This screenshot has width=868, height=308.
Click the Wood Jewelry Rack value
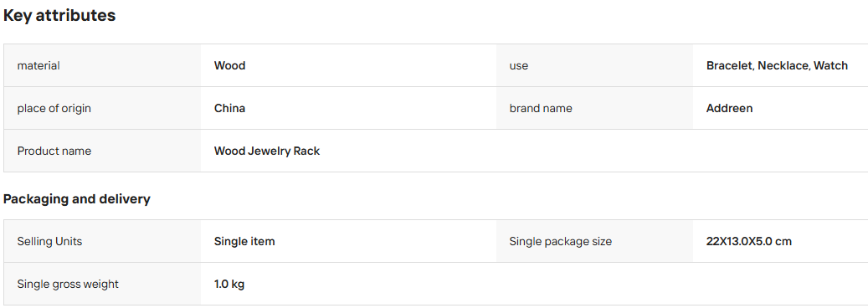267,151
